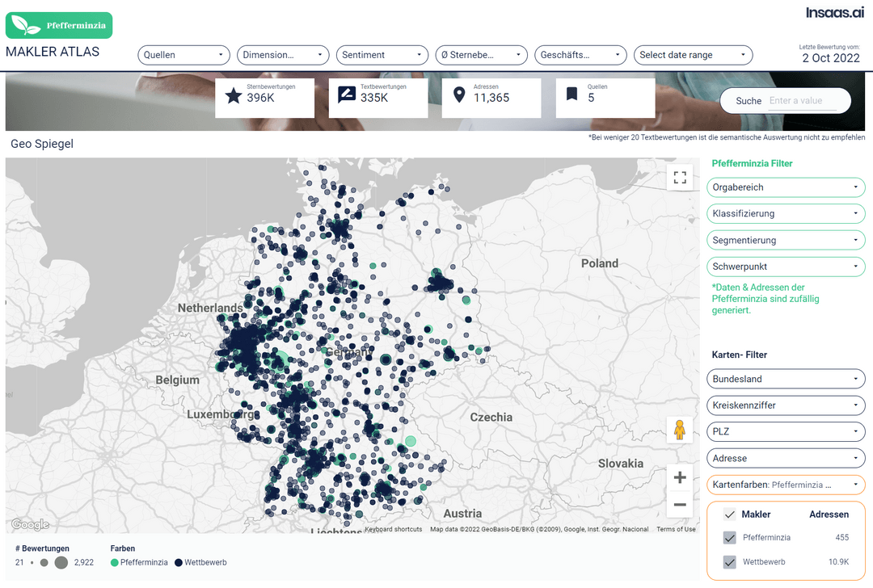This screenshot has height=588, width=873.
Task: Open the Select date range picker
Action: tap(694, 55)
